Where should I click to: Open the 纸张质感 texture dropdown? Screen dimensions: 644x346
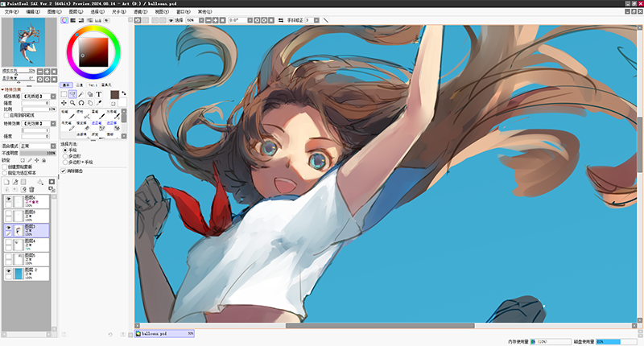(x=53, y=97)
